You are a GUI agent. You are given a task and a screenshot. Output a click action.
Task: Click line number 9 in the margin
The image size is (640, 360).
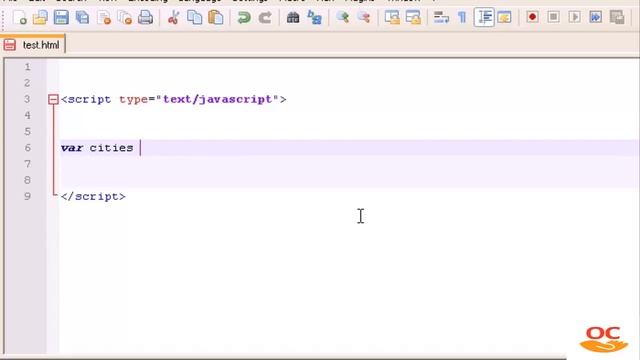pyautogui.click(x=27, y=196)
